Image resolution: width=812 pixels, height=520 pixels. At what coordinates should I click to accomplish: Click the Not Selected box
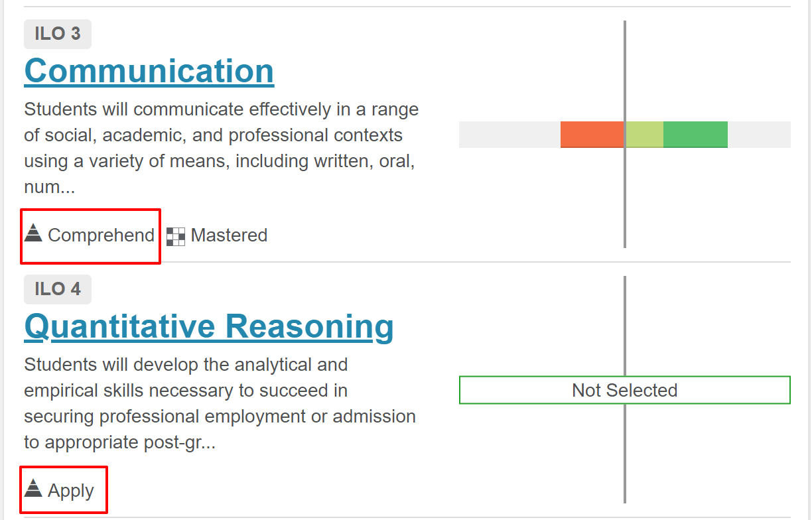tap(625, 390)
